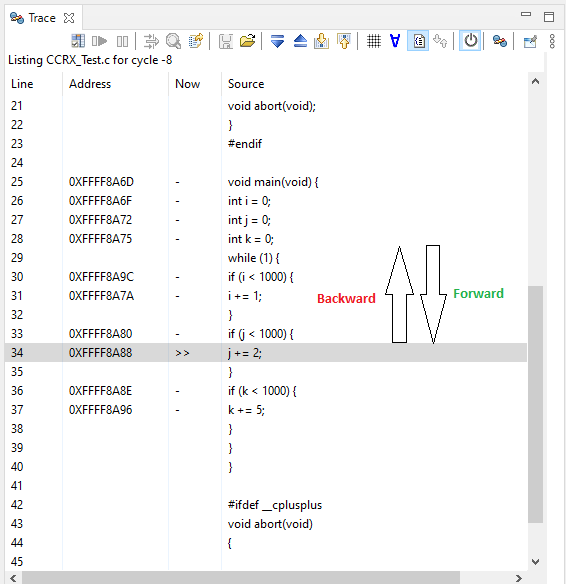This screenshot has width=566, height=584.
Task: Click the yellow down arrow source step icon
Action: 321,41
